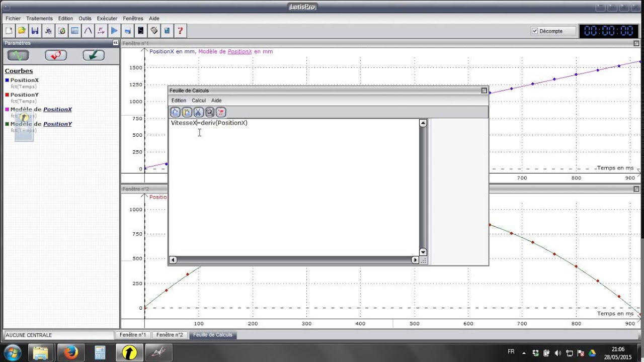Click the scroll down arrow in calculation sheet
The height and width of the screenshot is (362, 644).
[423, 252]
